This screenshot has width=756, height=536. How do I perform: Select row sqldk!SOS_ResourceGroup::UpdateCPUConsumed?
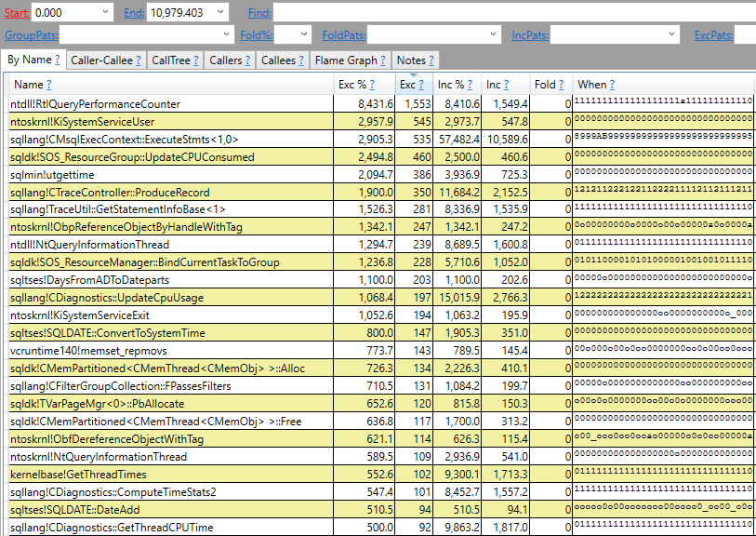point(381,156)
